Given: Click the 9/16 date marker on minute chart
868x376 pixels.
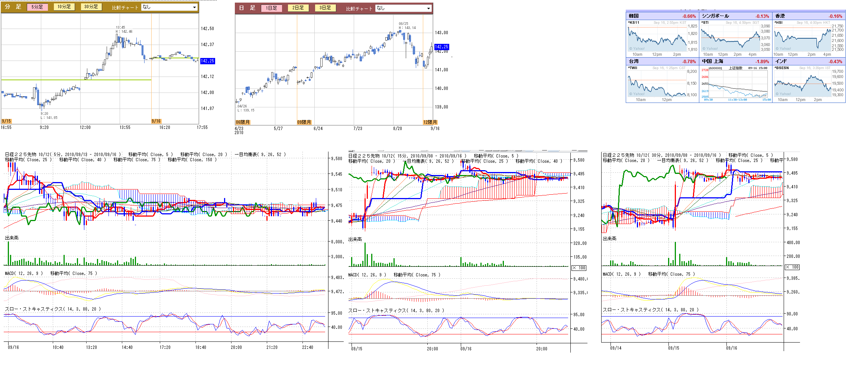Looking at the screenshot, I should click(x=156, y=121).
